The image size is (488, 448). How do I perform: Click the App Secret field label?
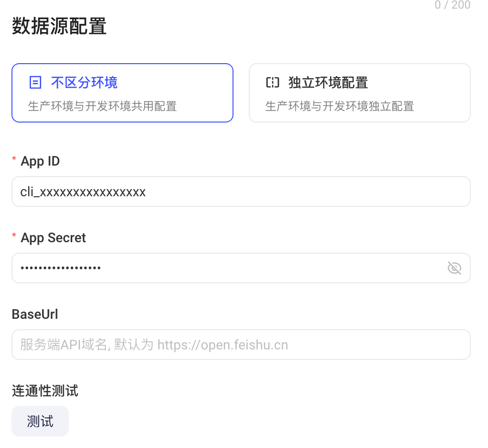pyautogui.click(x=53, y=238)
